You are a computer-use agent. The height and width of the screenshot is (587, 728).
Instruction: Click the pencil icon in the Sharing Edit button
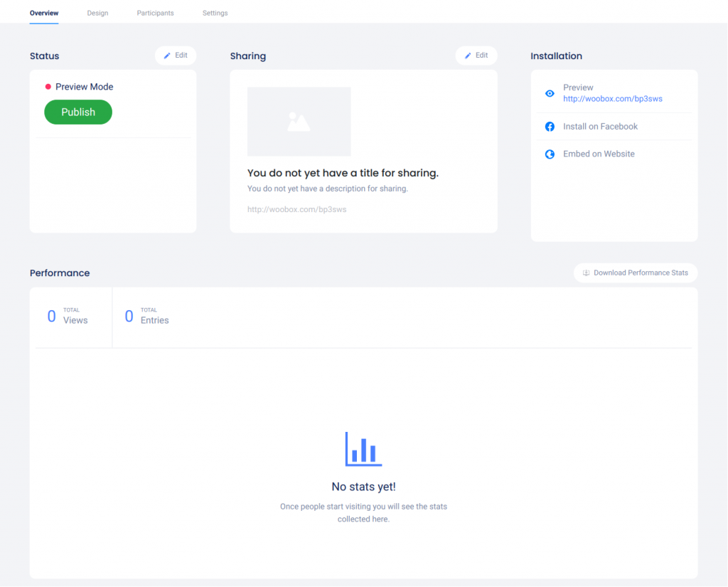tap(468, 55)
